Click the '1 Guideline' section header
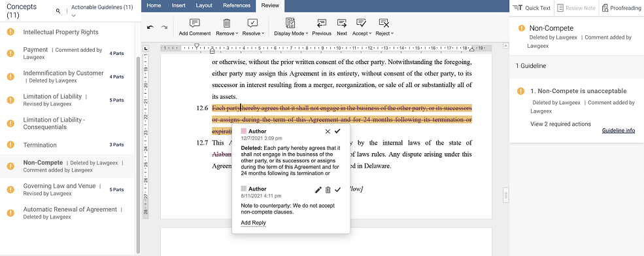The height and width of the screenshot is (256, 644). [x=577, y=66]
